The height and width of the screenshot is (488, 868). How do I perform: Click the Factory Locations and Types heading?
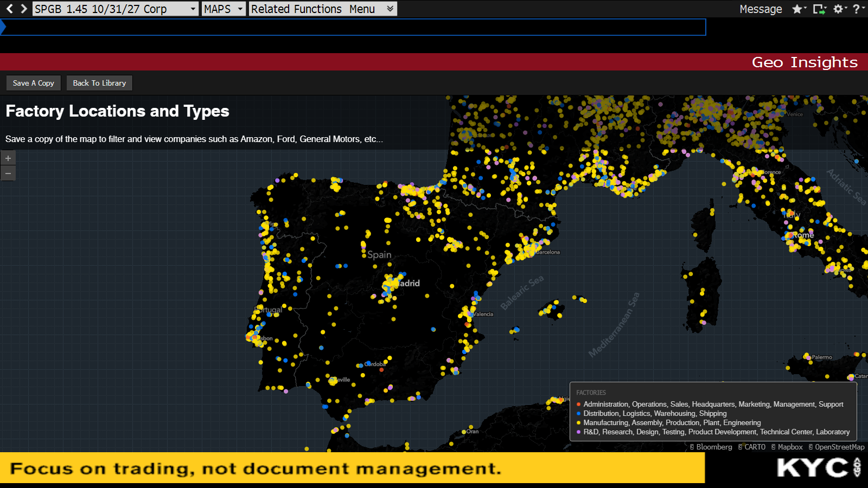[117, 111]
